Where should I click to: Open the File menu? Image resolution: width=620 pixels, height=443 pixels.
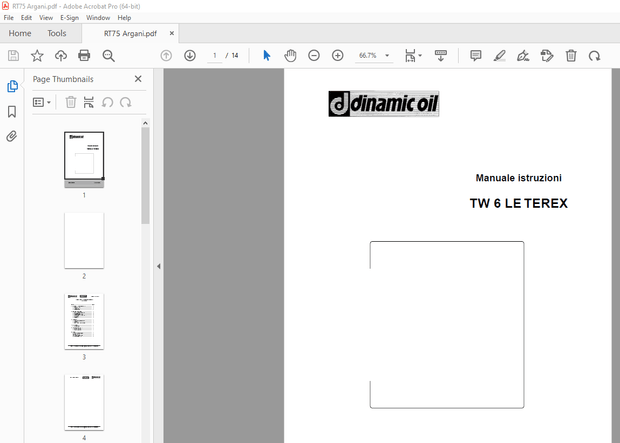coord(8,18)
